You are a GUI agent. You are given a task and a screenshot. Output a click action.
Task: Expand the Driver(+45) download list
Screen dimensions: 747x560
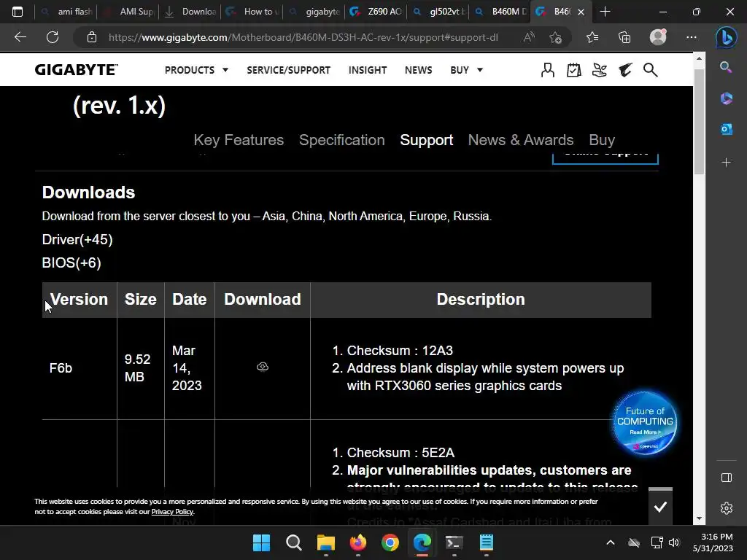77,239
